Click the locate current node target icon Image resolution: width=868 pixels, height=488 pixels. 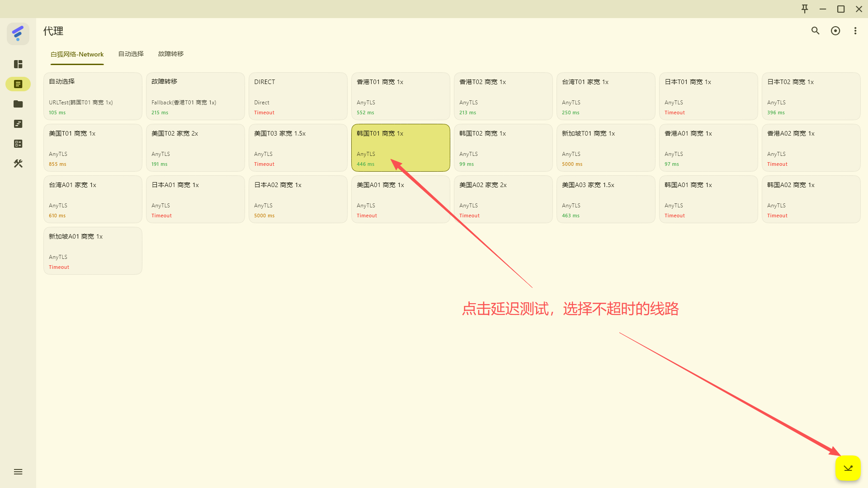[835, 31]
